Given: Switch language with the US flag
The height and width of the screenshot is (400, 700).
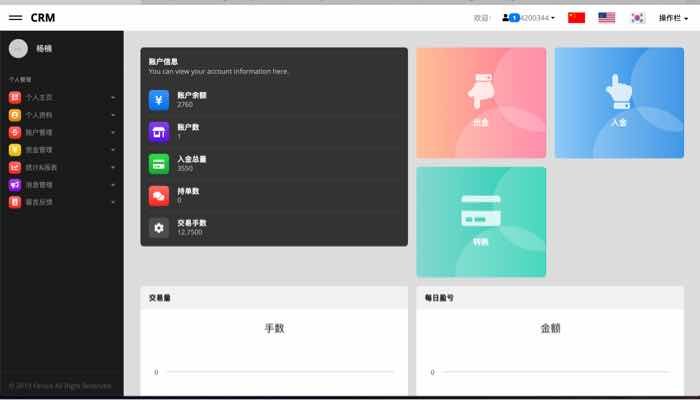Looking at the screenshot, I should (607, 18).
